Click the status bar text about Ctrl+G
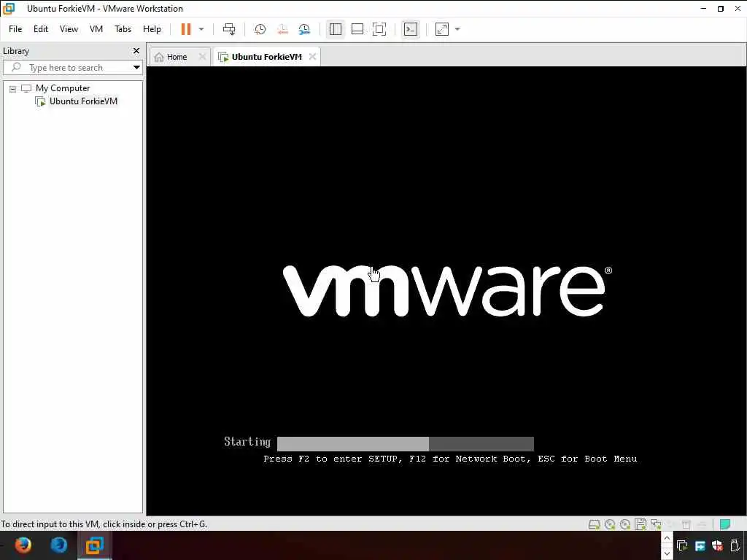 click(104, 524)
